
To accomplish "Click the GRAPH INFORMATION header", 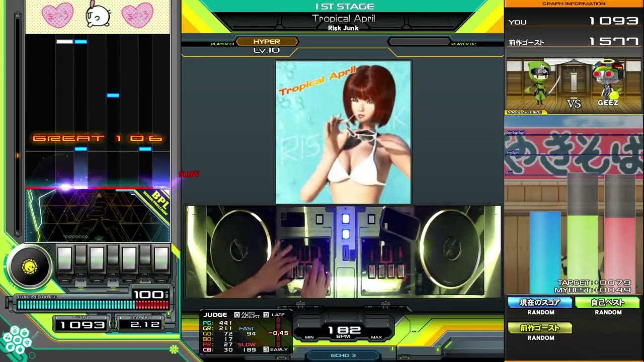I will [x=574, y=4].
